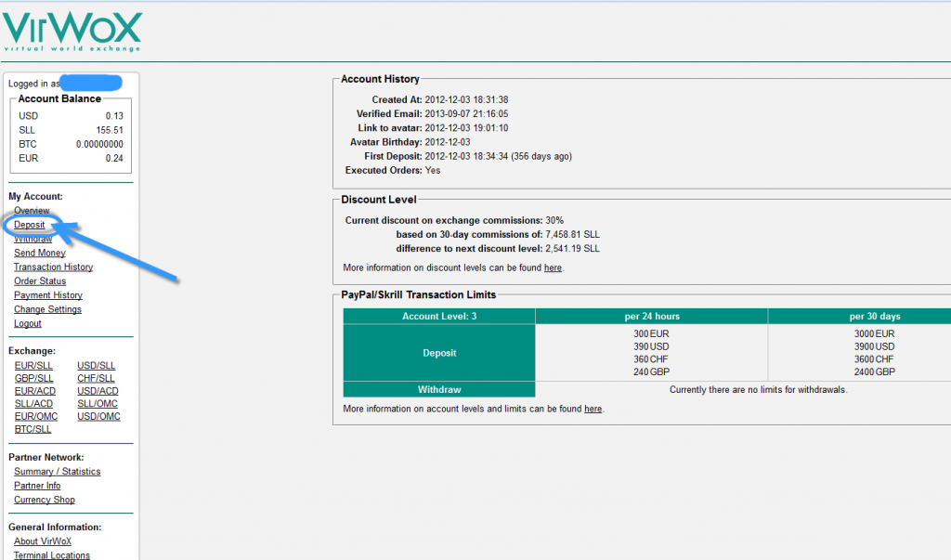Viewport: 951px width, 560px height.
Task: Open Terminal Locations page
Action: tap(52, 555)
